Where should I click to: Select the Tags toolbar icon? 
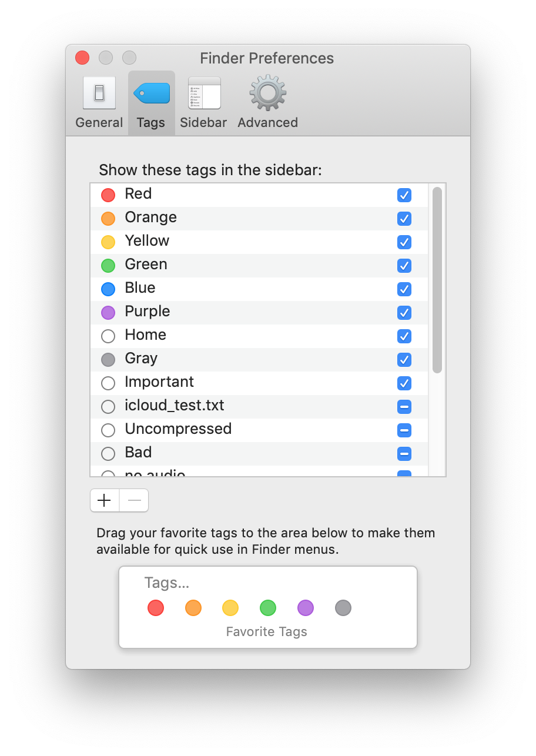click(151, 100)
